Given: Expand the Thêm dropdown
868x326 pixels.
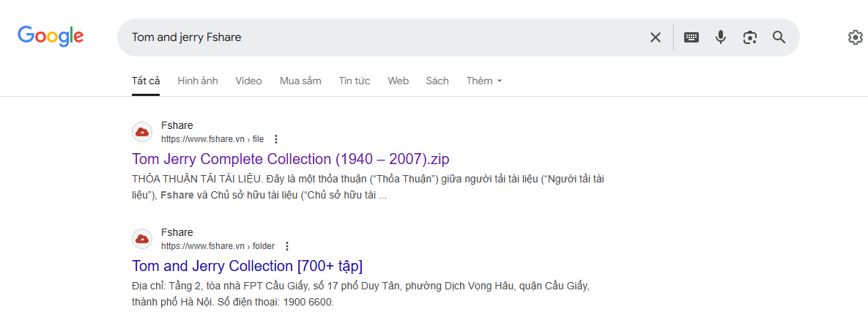Looking at the screenshot, I should 484,81.
